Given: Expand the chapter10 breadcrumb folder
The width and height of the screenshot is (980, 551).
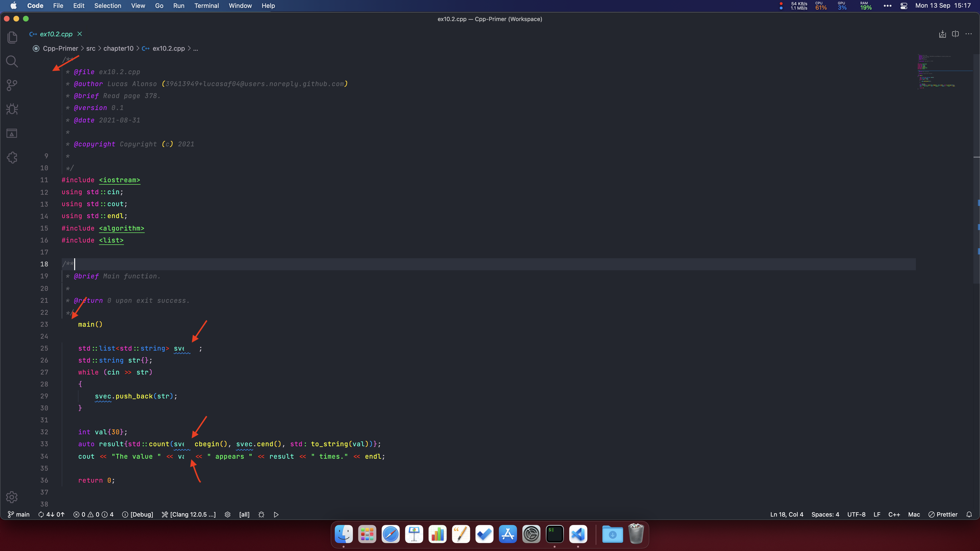Looking at the screenshot, I should (x=118, y=48).
